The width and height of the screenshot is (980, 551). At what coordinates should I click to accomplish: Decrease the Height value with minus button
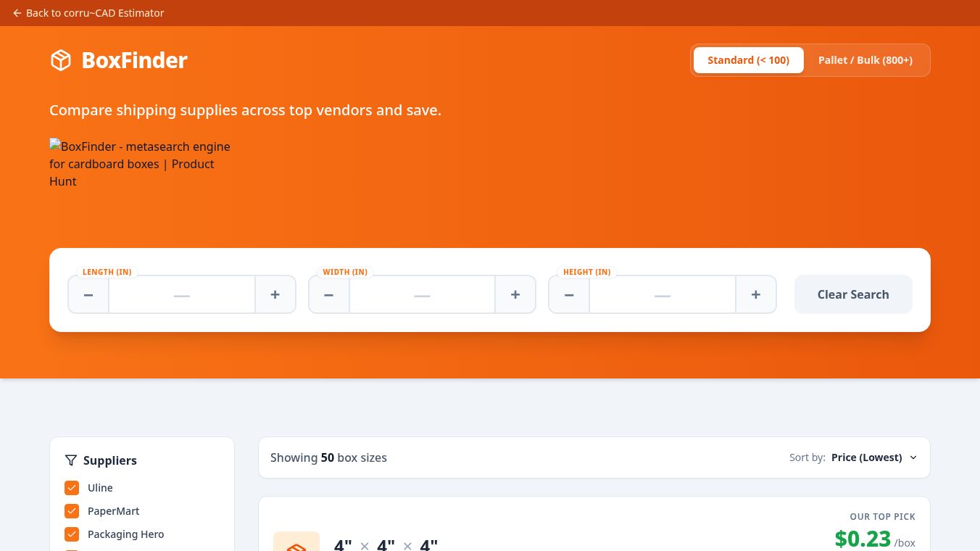click(569, 294)
